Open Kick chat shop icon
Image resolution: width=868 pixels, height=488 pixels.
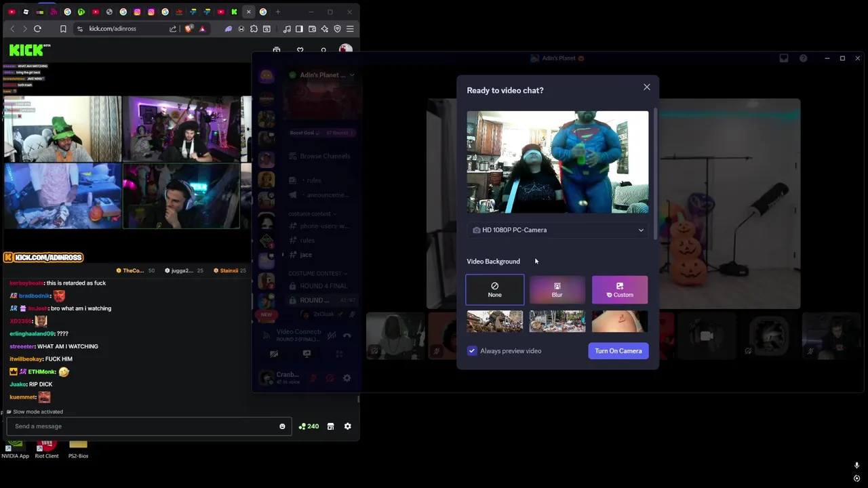330,426
